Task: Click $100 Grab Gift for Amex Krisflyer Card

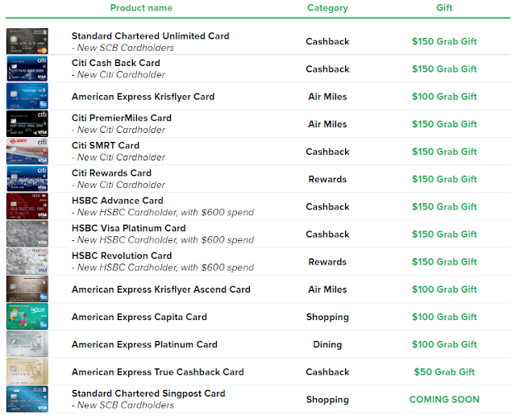Action: (444, 97)
